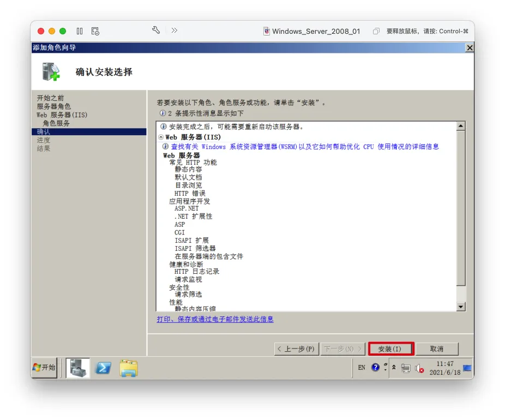Viewport: 505px width, 420px height.
Task: Select Web 服务器(IIS) step in sidebar
Action: tap(62, 115)
